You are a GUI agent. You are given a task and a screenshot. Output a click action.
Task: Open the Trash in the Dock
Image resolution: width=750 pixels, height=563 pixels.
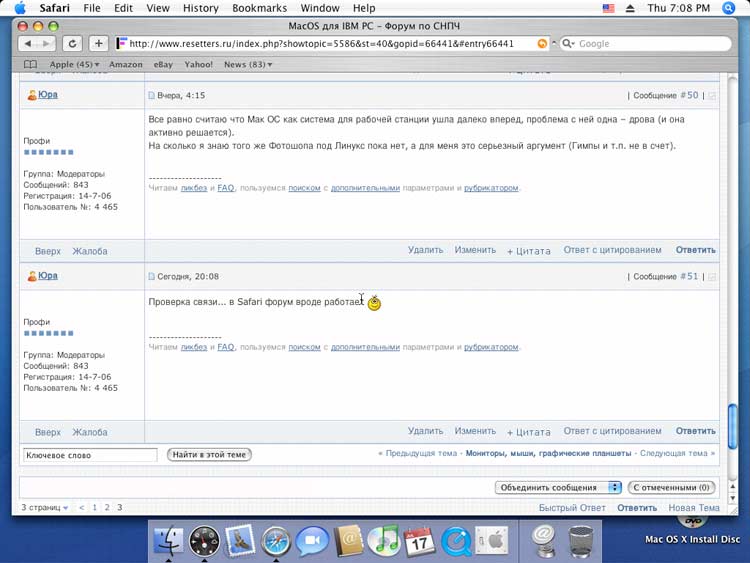click(x=581, y=541)
